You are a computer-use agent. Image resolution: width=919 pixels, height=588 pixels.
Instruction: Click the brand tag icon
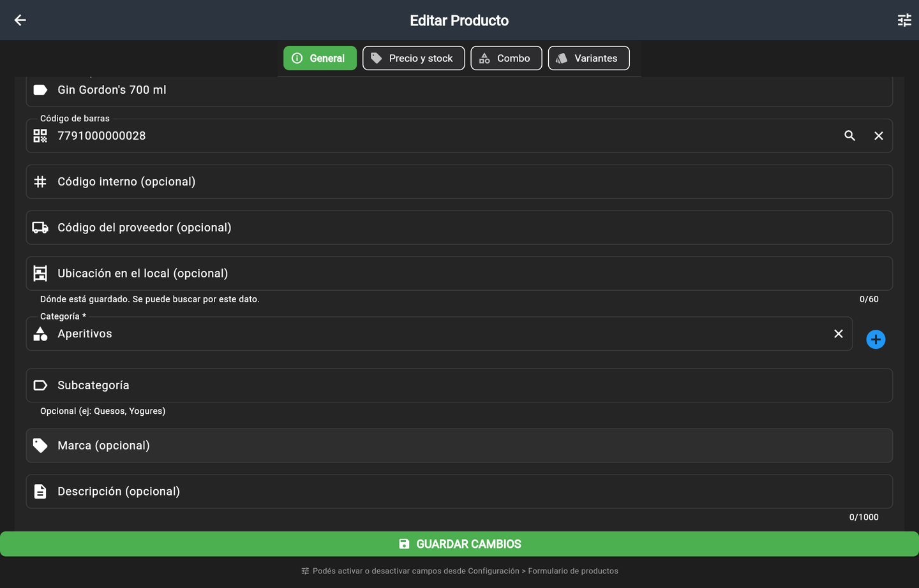tap(40, 445)
